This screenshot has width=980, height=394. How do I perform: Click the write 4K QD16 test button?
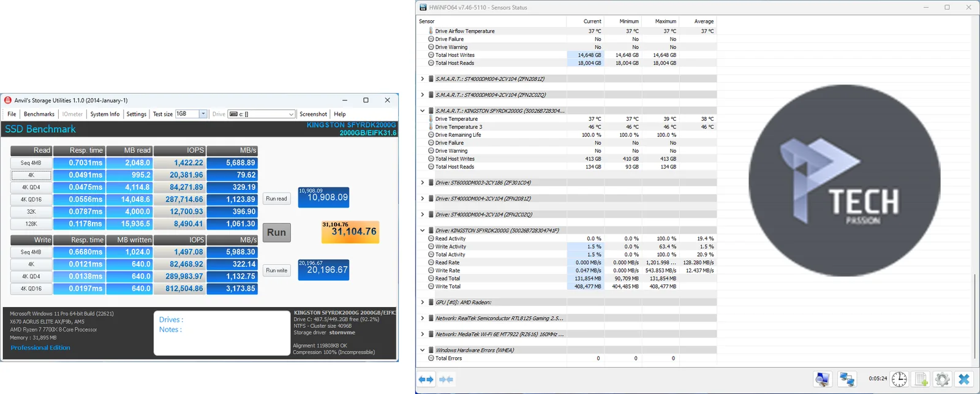[31, 289]
